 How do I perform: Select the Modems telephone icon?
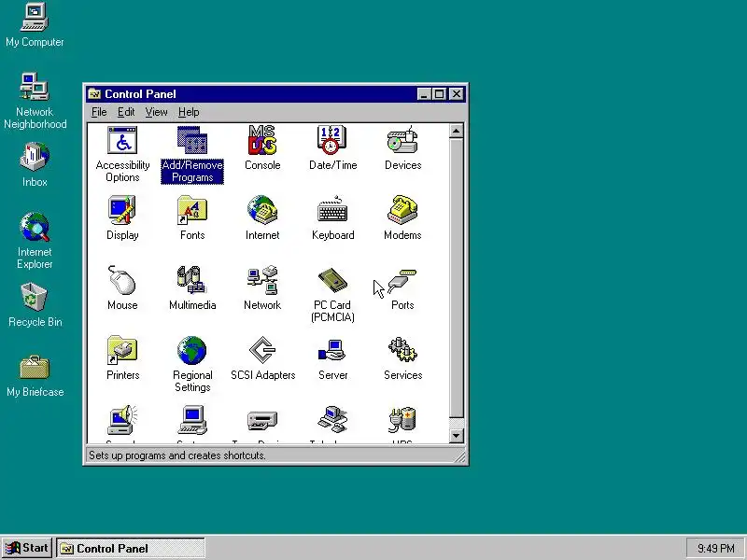pyautogui.click(x=402, y=210)
